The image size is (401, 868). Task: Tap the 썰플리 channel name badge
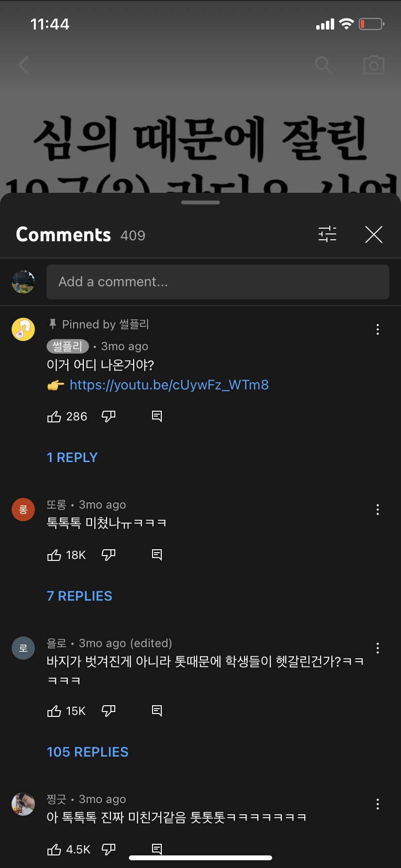(68, 346)
